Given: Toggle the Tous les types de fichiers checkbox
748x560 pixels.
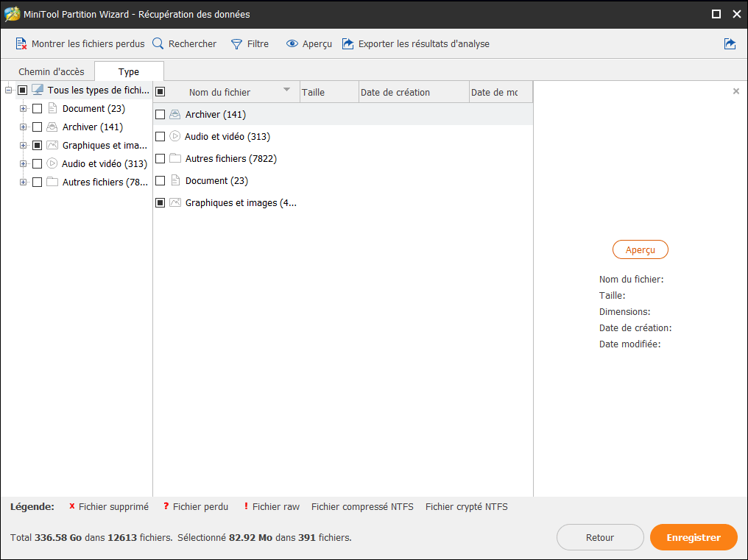Looking at the screenshot, I should [22, 91].
